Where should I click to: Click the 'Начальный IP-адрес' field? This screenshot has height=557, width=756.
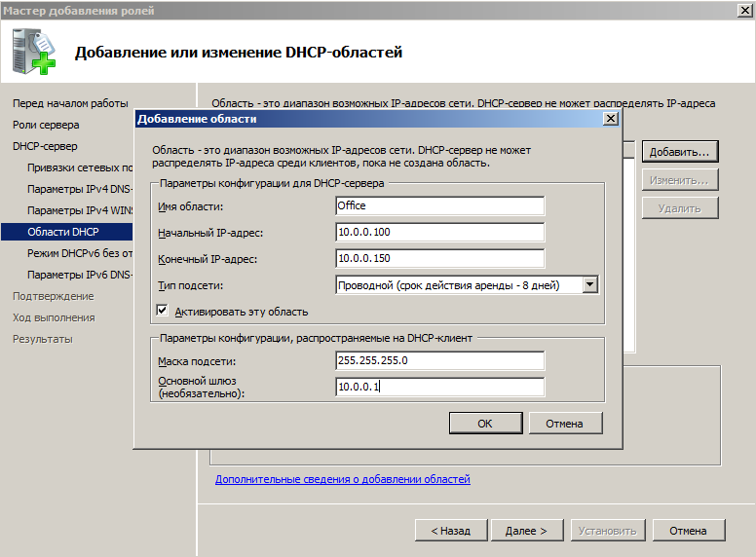click(439, 232)
